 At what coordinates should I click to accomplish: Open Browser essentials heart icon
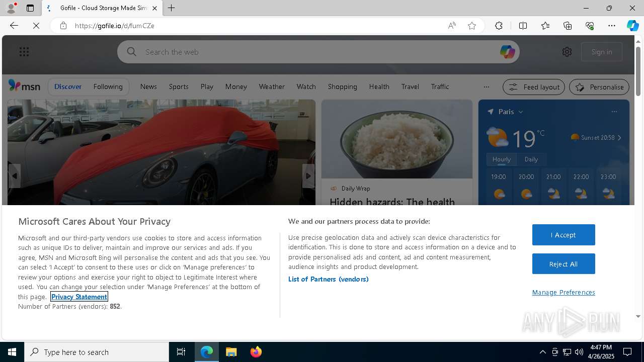[590, 26]
